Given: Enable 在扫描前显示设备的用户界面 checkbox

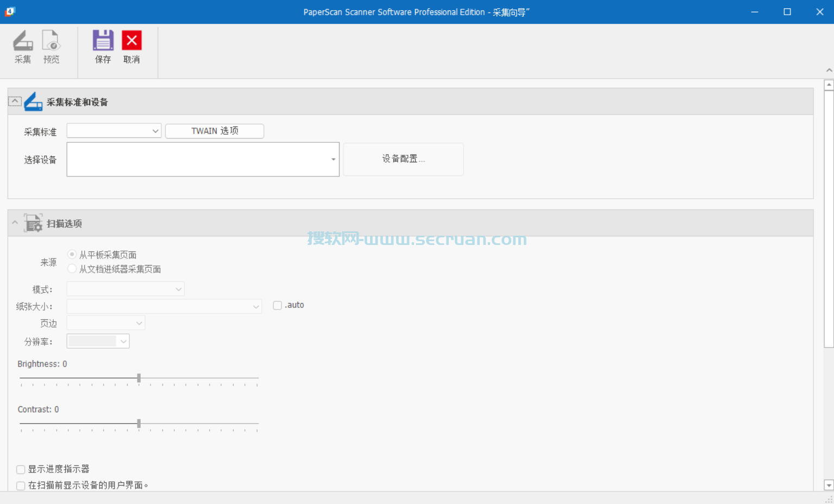Looking at the screenshot, I should click(x=21, y=486).
